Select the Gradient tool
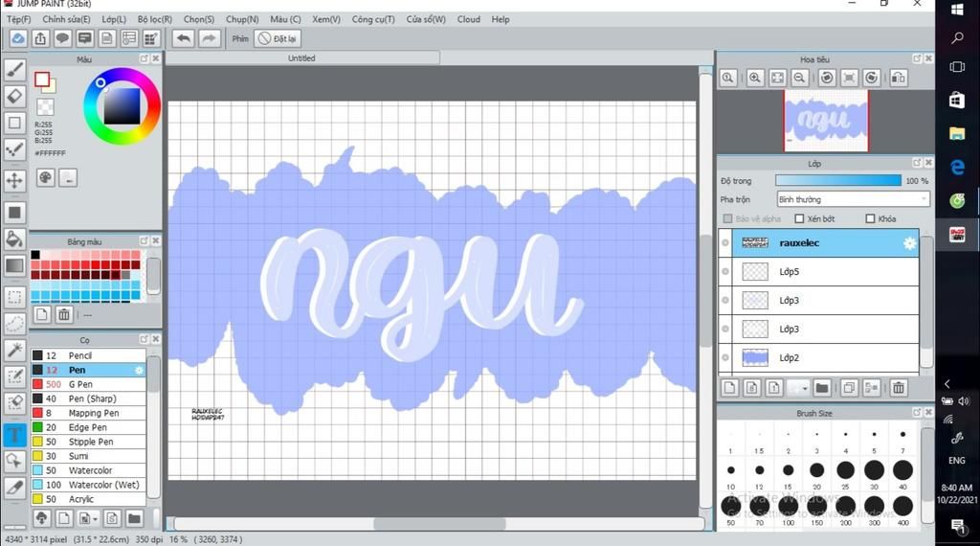 point(14,265)
